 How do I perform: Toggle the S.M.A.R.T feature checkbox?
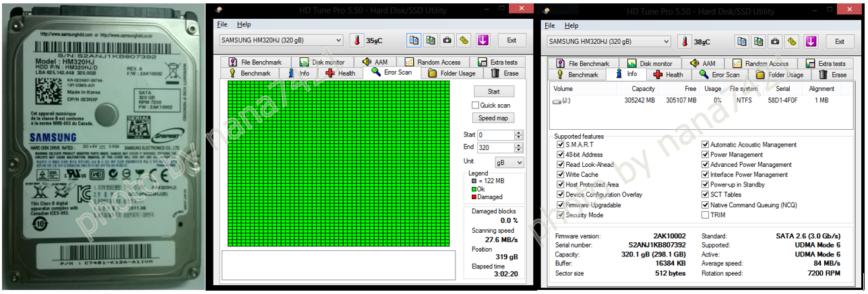point(561,145)
